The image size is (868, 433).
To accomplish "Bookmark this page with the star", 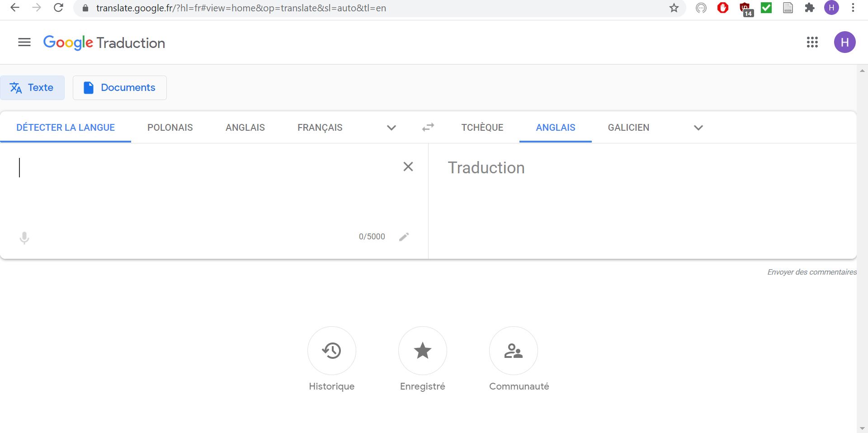I will [x=674, y=8].
